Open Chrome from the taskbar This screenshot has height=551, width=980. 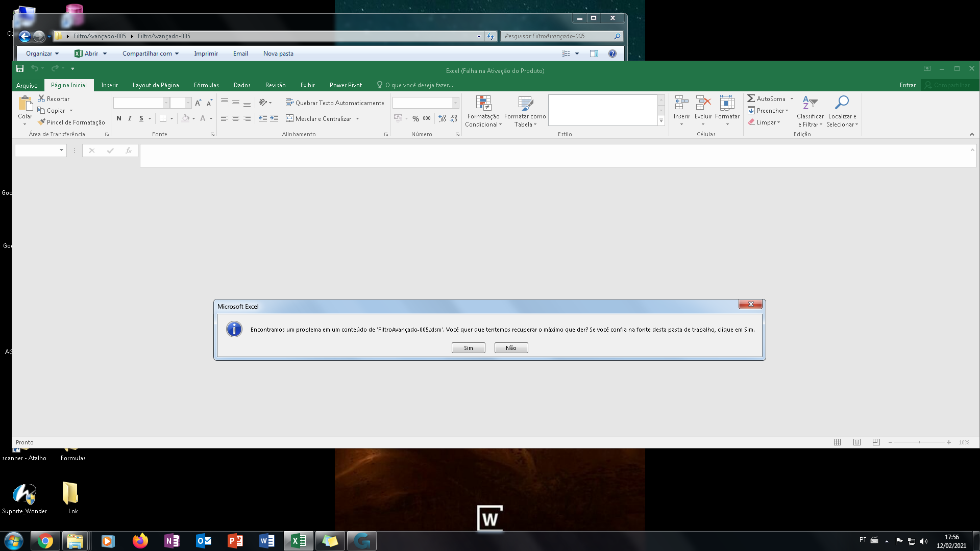point(45,541)
